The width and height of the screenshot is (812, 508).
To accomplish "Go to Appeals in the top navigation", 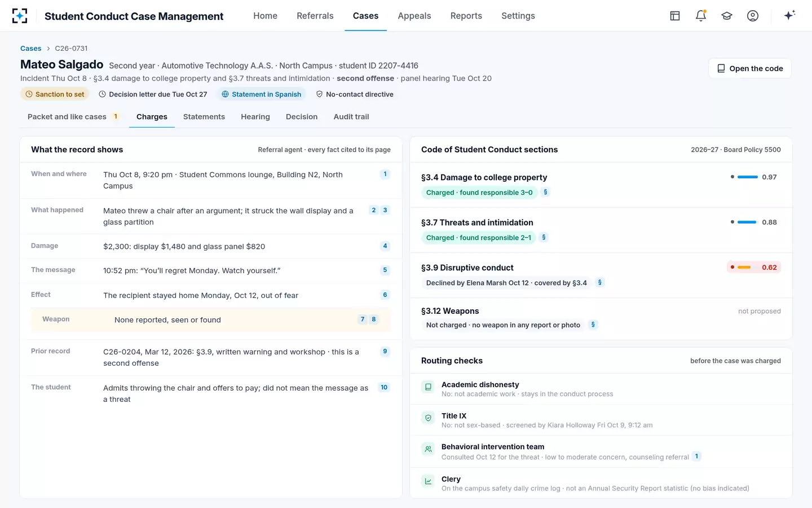I will coord(414,16).
